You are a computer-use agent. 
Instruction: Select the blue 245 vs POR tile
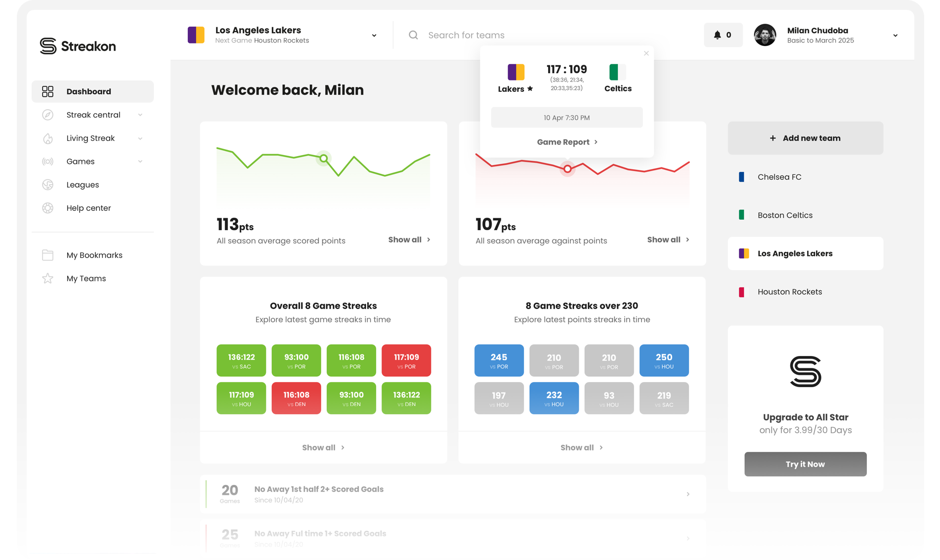[499, 360]
